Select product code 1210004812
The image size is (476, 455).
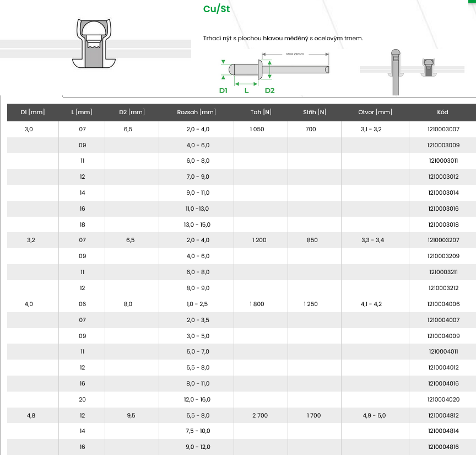tap(443, 415)
